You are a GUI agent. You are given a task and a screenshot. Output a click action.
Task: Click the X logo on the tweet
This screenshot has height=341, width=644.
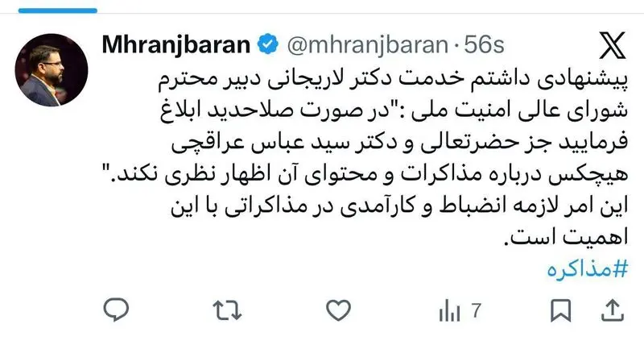pos(613,45)
